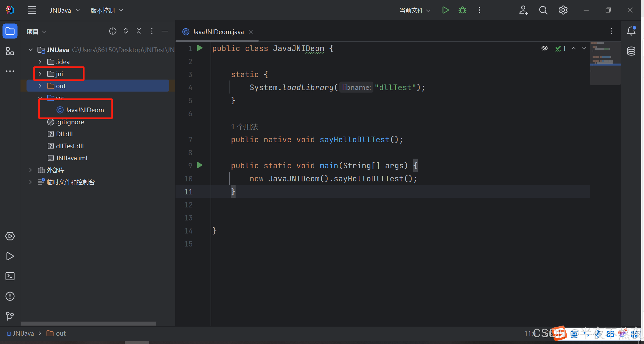
Task: Click the Select Opened File crosshair icon
Action: click(113, 31)
